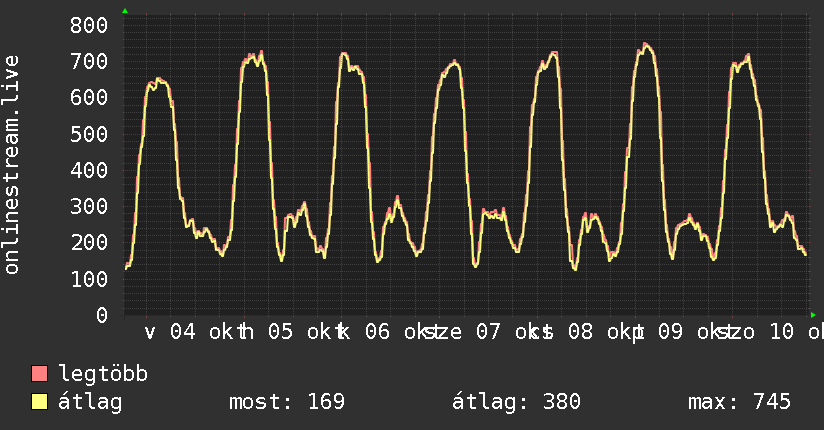Click the 100 y-axis label
Screen dimensions: 824x430
[x=89, y=279]
